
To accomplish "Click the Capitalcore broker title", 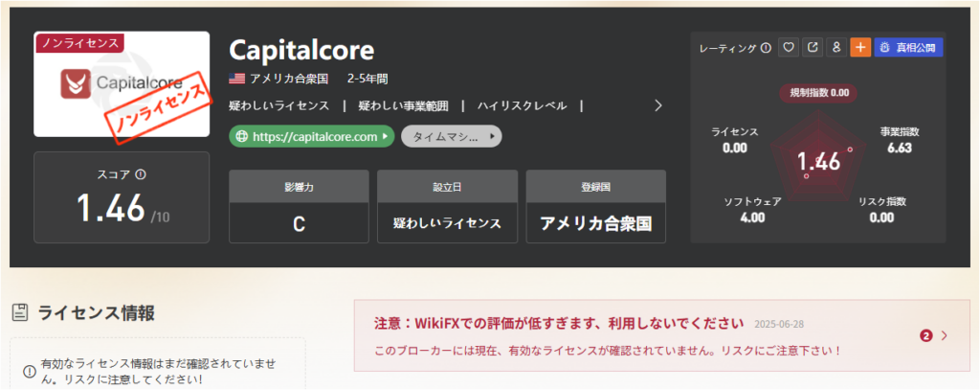I will click(301, 50).
